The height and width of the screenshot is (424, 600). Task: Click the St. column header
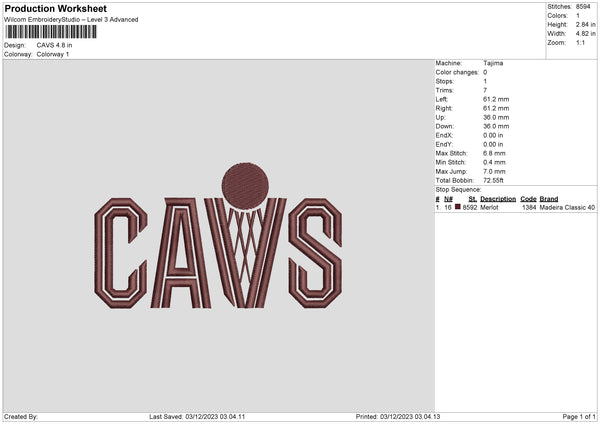[472, 198]
